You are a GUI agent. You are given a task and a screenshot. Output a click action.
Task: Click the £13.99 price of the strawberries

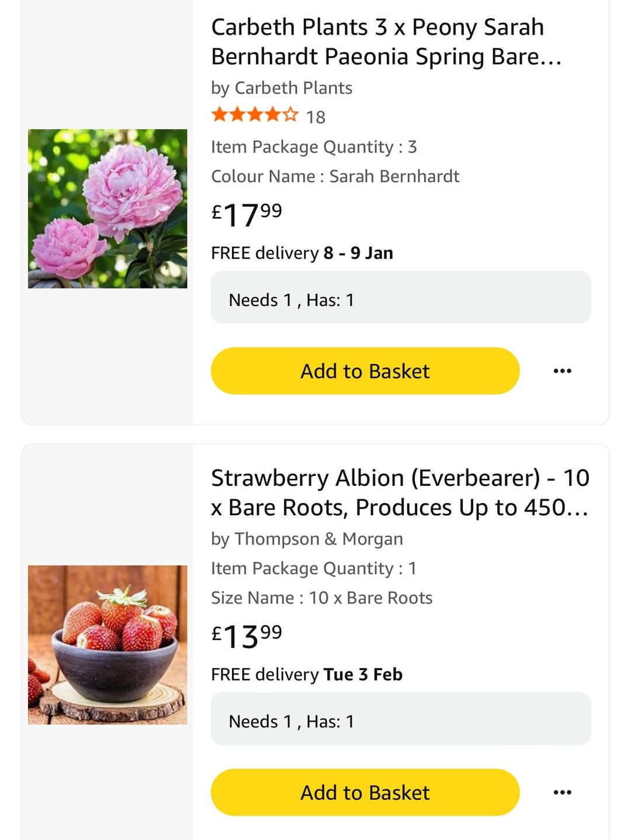(247, 636)
